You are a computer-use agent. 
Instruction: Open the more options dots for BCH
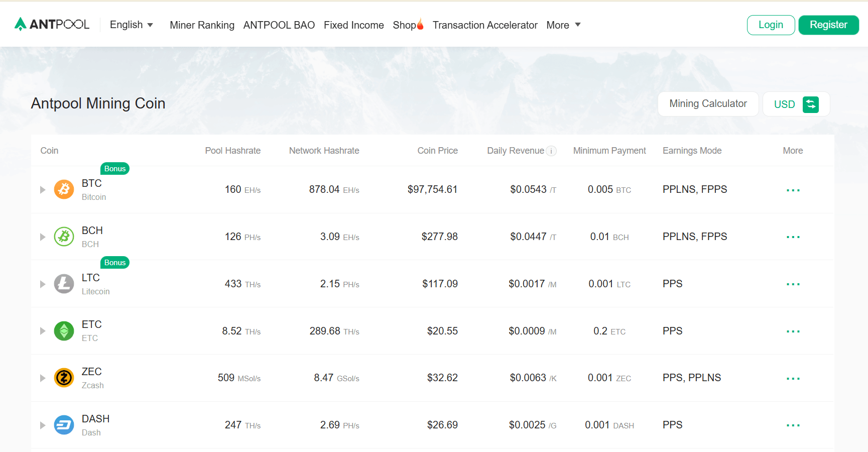[x=793, y=237]
